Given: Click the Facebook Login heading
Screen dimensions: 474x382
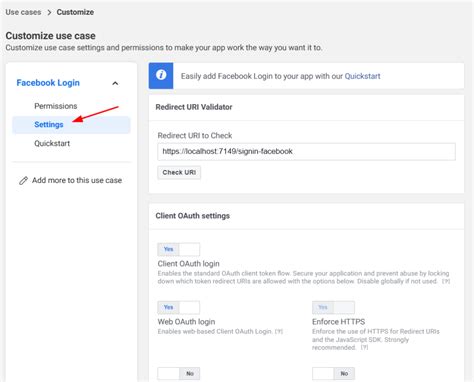Looking at the screenshot, I should (x=48, y=83).
